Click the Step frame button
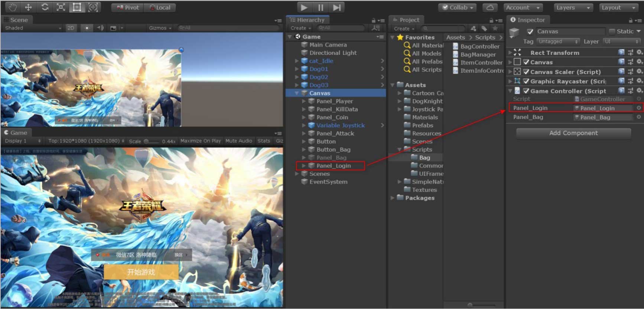644x309 pixels. coord(337,7)
